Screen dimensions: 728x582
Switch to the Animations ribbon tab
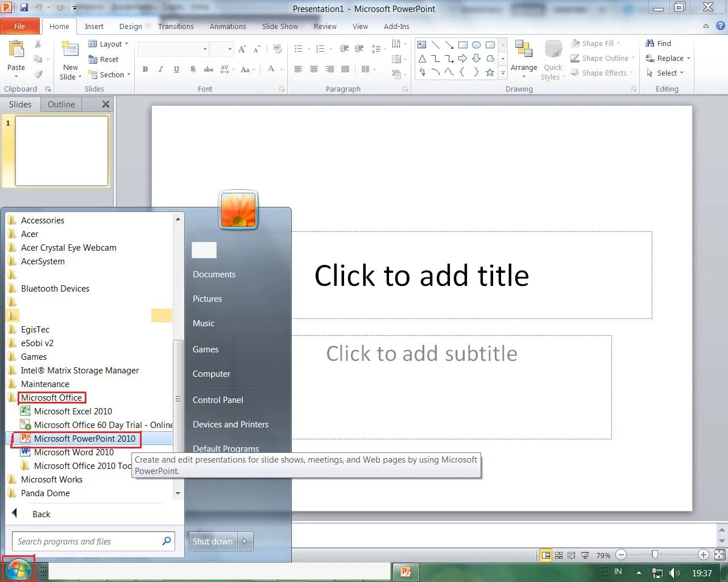(228, 26)
